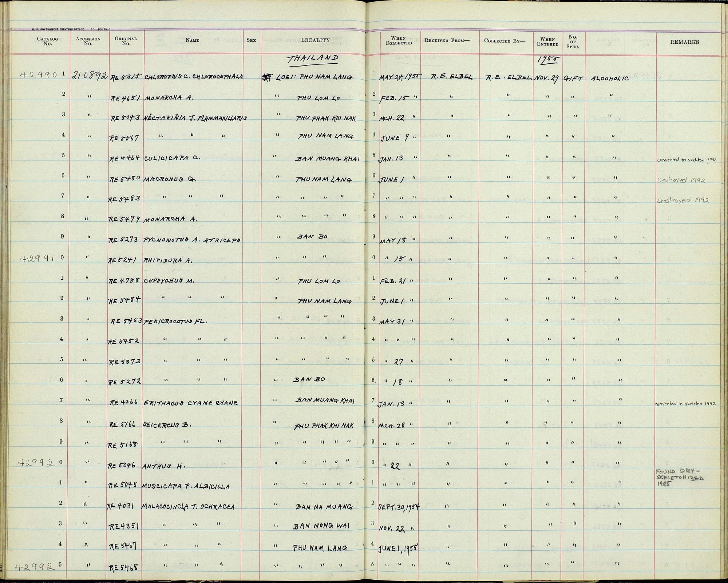This screenshot has width=728, height=583.
Task: Click collection date "Sept. 30, 1954"
Action: click(x=399, y=507)
